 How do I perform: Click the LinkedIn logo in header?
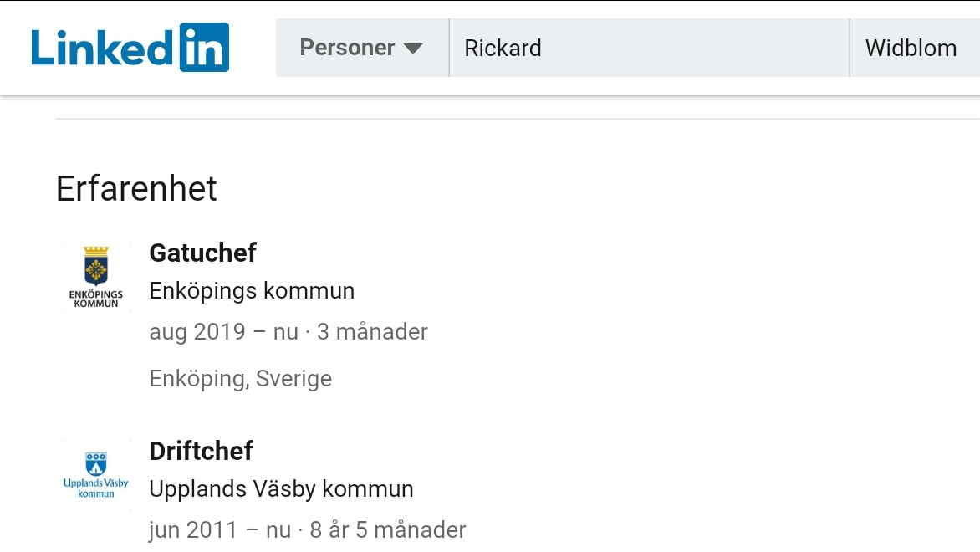pyautogui.click(x=130, y=48)
